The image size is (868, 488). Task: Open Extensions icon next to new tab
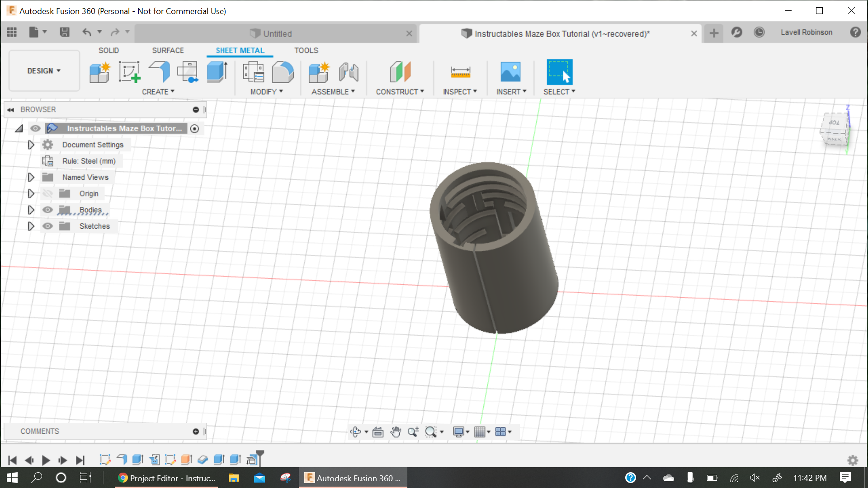[x=736, y=33]
